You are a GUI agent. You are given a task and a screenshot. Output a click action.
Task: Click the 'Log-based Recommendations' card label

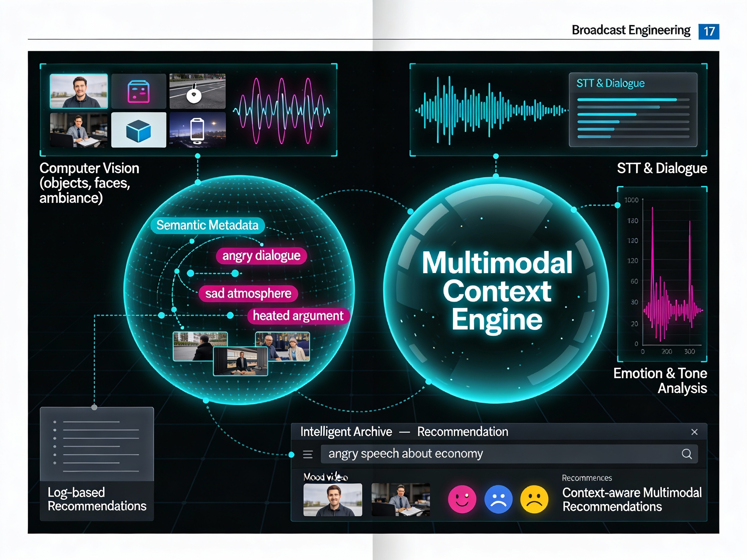(97, 499)
